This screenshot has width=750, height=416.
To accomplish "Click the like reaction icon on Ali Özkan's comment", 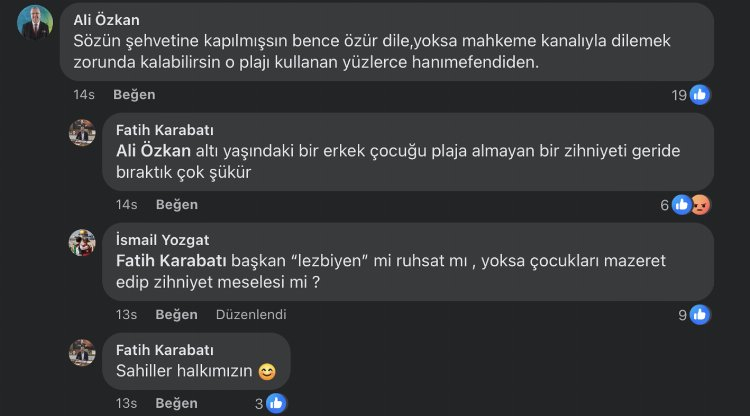I will pyautogui.click(x=700, y=95).
